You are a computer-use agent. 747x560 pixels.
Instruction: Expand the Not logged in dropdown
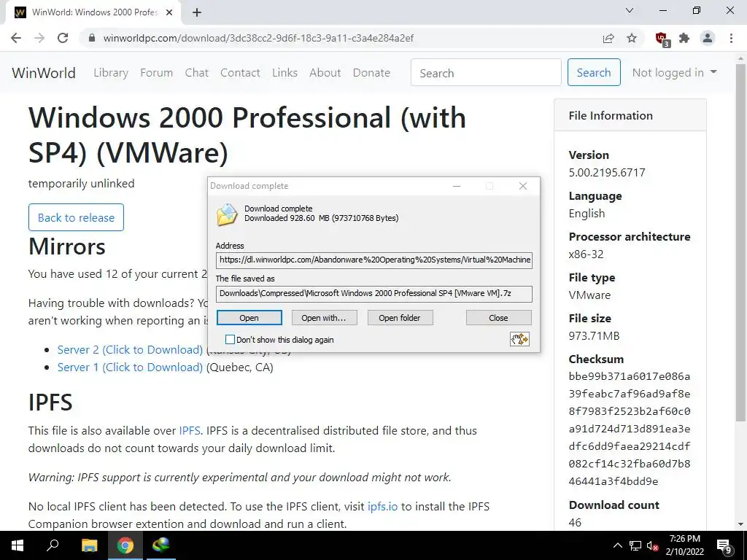674,72
